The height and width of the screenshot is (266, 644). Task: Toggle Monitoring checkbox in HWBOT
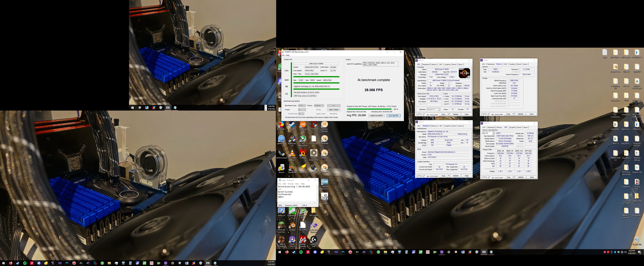328,114
